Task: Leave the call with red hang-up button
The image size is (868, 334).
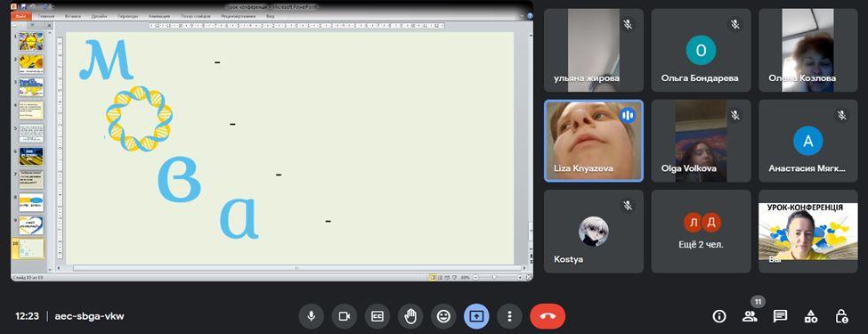Action: coord(548,316)
